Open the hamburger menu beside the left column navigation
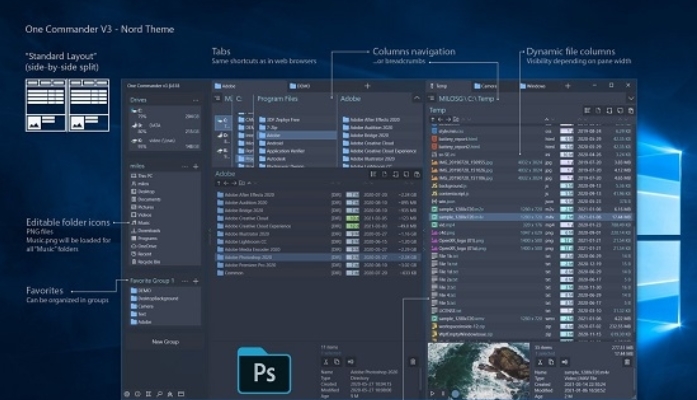 tap(217, 98)
